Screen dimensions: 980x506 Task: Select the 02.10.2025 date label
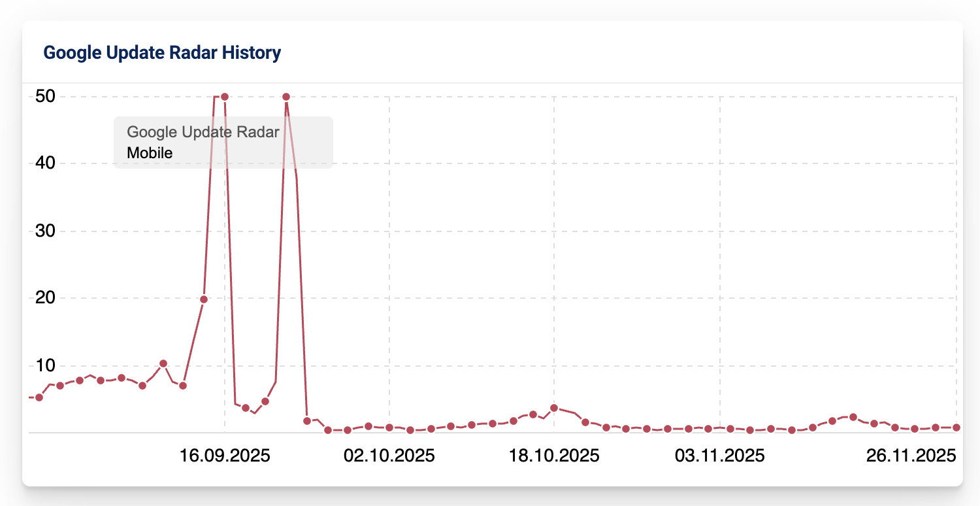389,456
